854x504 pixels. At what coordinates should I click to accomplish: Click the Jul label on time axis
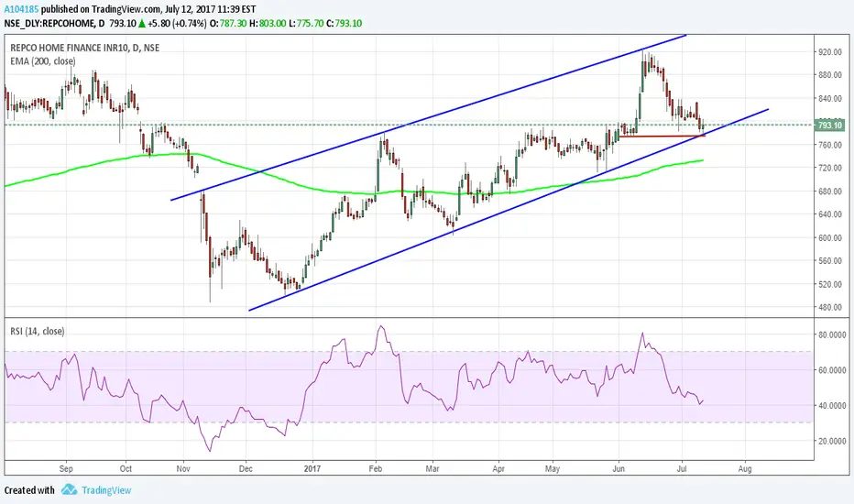pos(682,468)
